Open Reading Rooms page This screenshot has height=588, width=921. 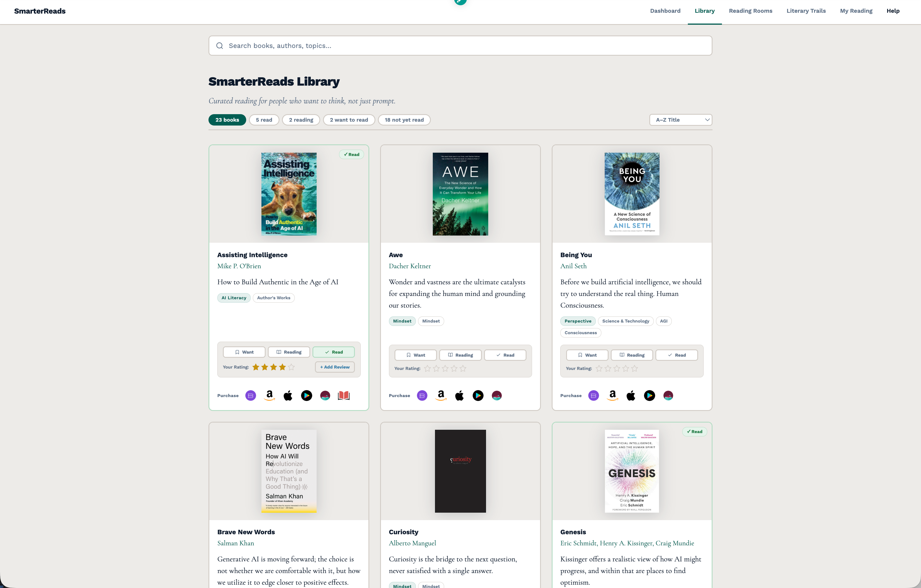[x=750, y=11]
